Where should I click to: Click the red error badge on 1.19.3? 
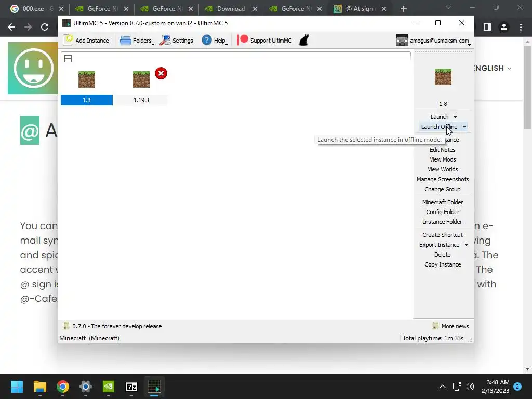click(x=161, y=73)
